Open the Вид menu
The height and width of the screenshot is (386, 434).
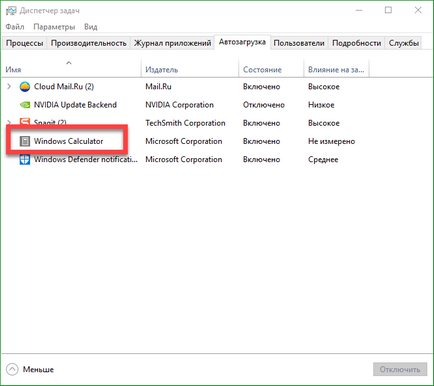[91, 27]
